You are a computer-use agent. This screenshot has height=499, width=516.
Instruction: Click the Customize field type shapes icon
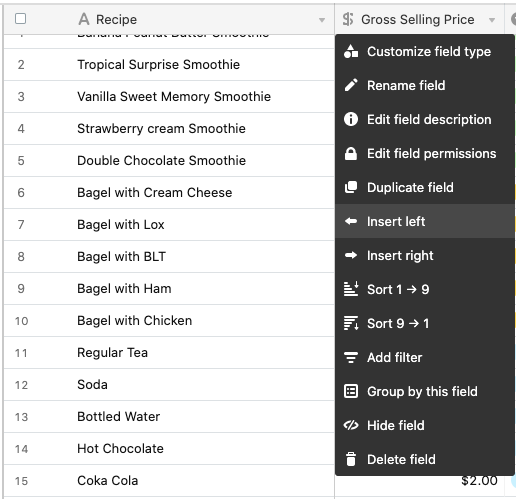point(351,51)
